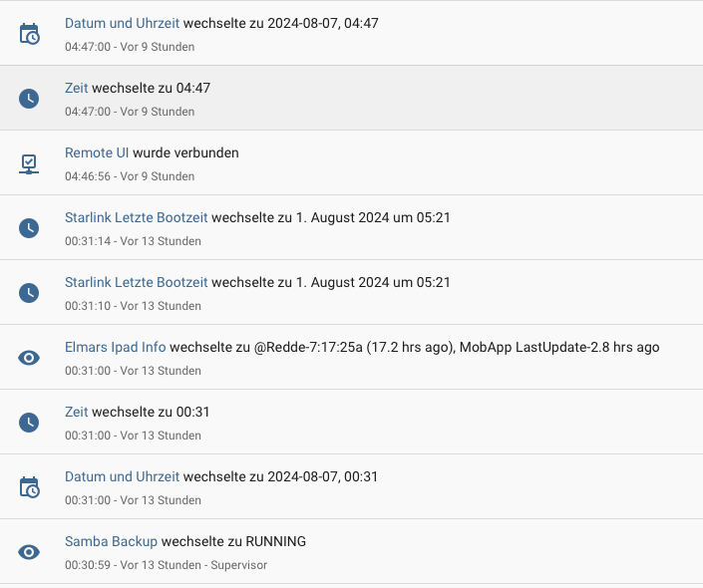This screenshot has height=588, width=703.
Task: Open the Elmars Ipad Info link
Action: click(x=116, y=347)
